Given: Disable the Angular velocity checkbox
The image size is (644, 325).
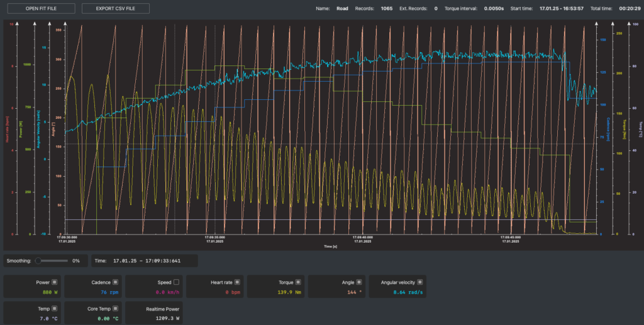Looking at the screenshot, I should tap(419, 282).
